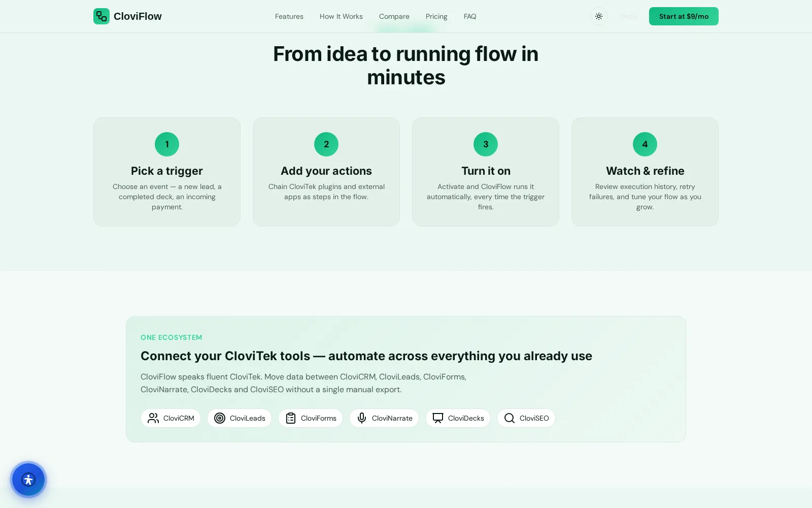Select the CloviLeads chip label
Screen dimensions: 812x508
[248, 418]
